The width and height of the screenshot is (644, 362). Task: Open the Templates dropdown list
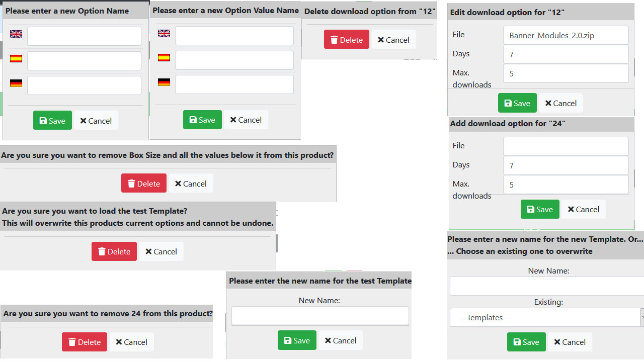pyautogui.click(x=545, y=318)
